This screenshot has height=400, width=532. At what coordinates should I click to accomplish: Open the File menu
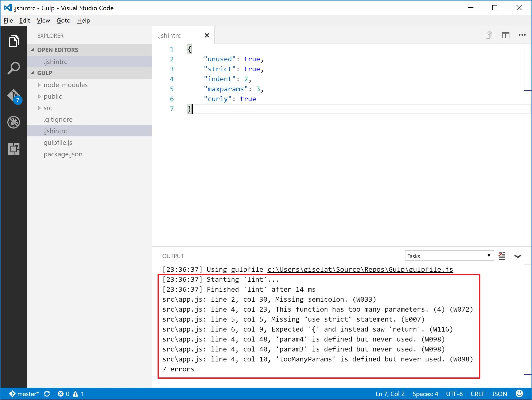pyautogui.click(x=8, y=20)
